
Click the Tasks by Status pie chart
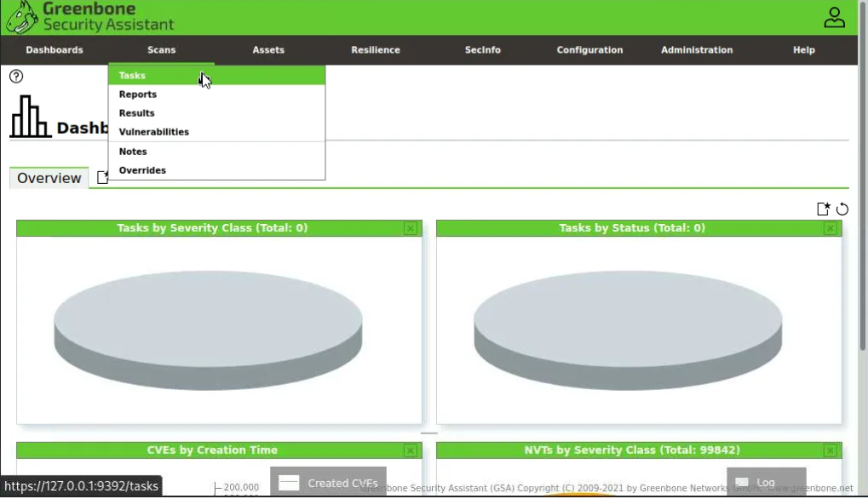coord(628,330)
